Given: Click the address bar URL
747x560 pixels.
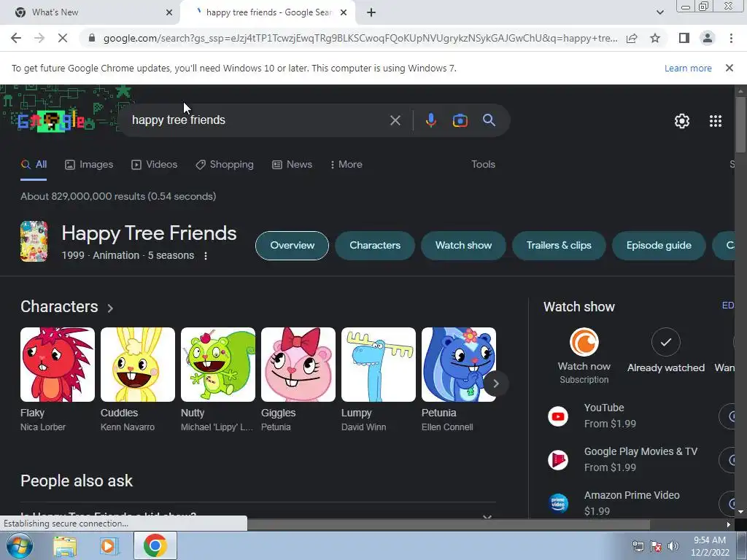Looking at the screenshot, I should pos(360,38).
